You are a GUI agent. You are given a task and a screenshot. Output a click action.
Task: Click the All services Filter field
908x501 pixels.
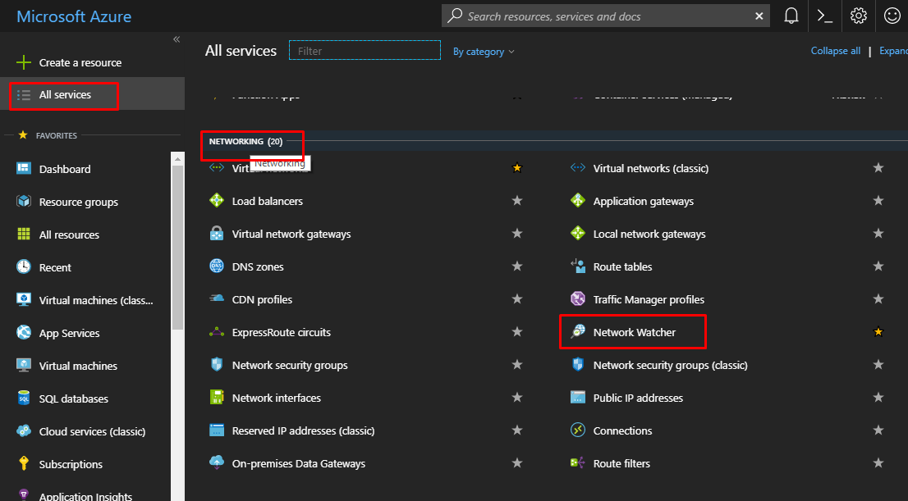[365, 51]
